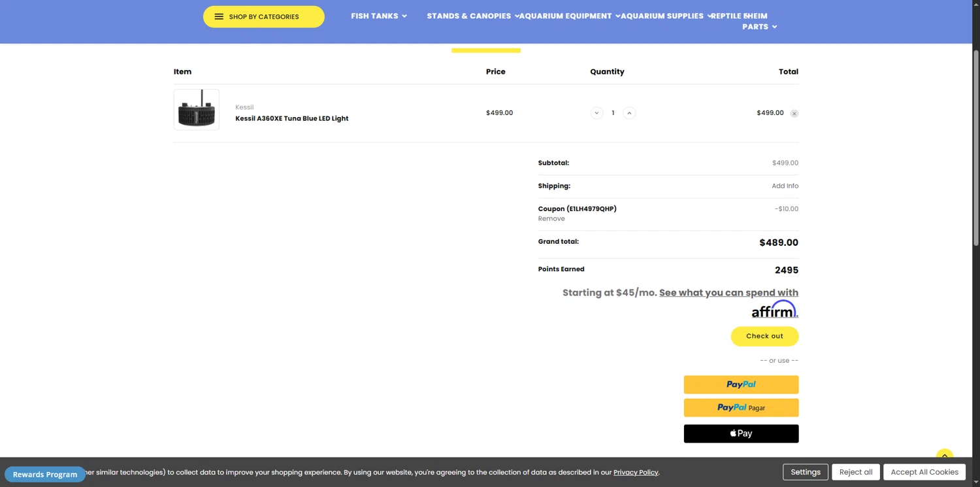Pay using the Apple Pay button
The height and width of the screenshot is (487, 980).
(x=741, y=433)
